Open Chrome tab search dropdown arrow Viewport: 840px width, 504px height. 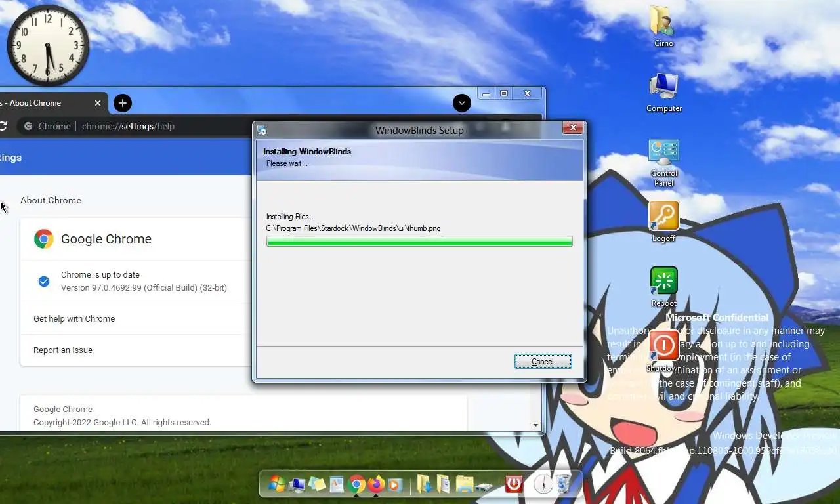[x=462, y=102]
